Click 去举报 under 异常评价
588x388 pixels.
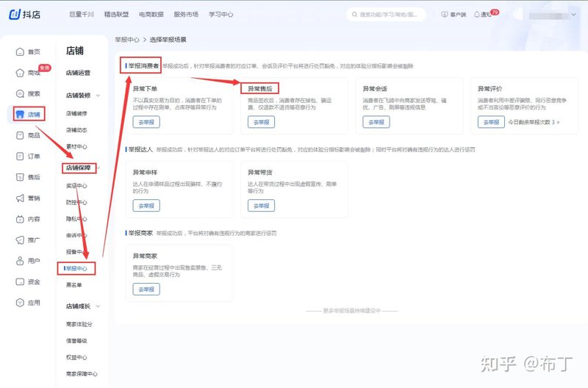491,122
